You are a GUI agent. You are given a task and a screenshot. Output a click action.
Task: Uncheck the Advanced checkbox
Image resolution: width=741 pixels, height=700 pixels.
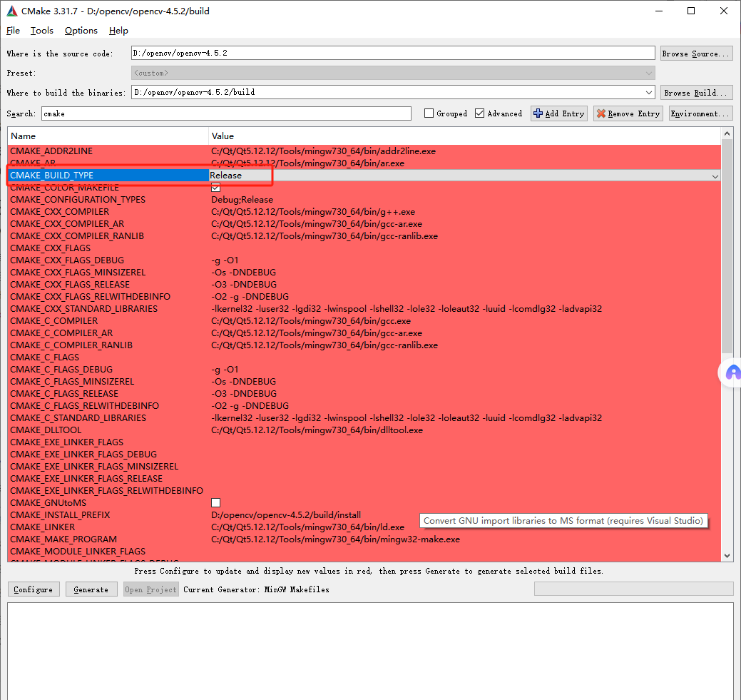(479, 113)
